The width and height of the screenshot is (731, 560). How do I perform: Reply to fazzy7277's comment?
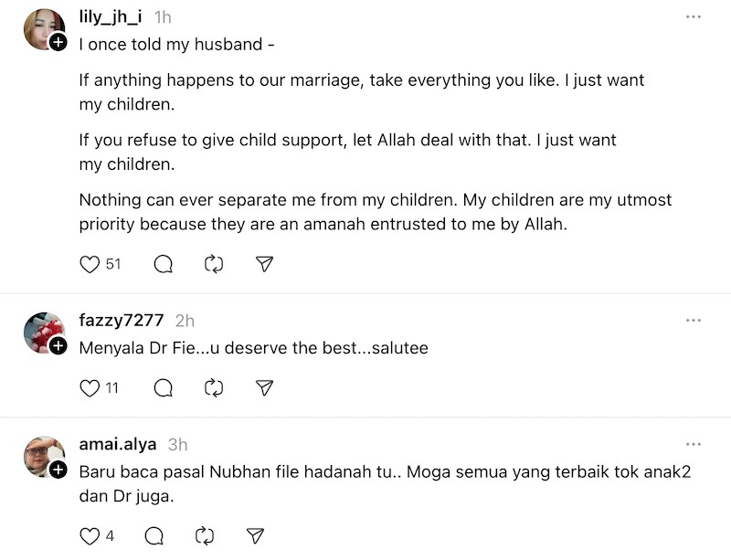pyautogui.click(x=164, y=388)
